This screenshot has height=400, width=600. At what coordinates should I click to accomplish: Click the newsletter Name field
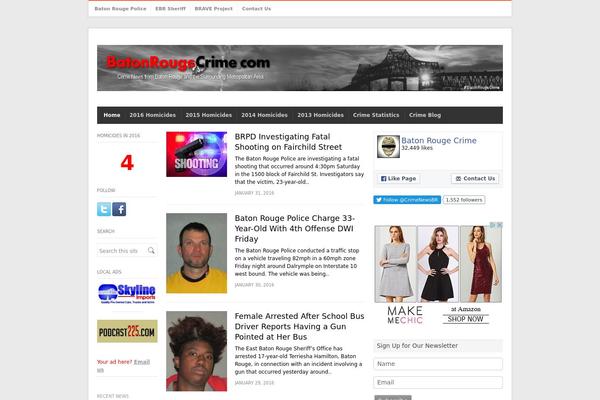[x=438, y=364]
